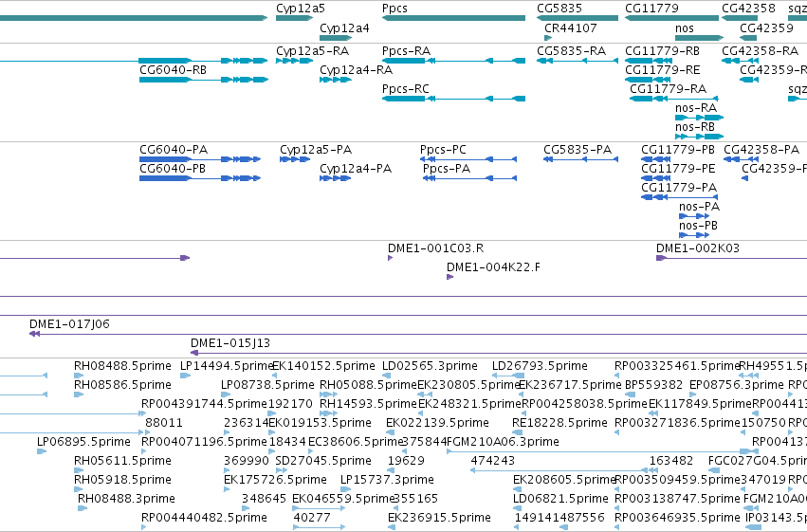807x532 pixels.
Task: Click the CG11779 gene label
Action: [651, 9]
